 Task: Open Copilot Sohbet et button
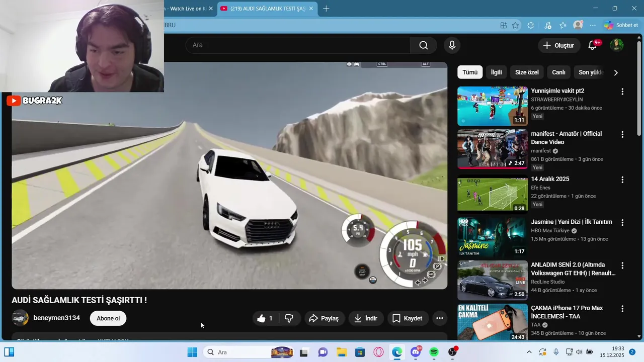pos(621,25)
